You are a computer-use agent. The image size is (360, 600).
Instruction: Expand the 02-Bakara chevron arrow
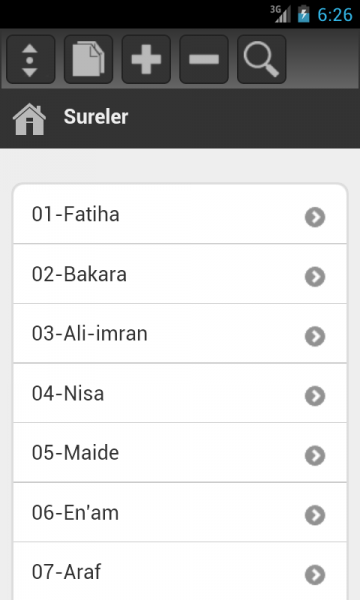(x=315, y=277)
